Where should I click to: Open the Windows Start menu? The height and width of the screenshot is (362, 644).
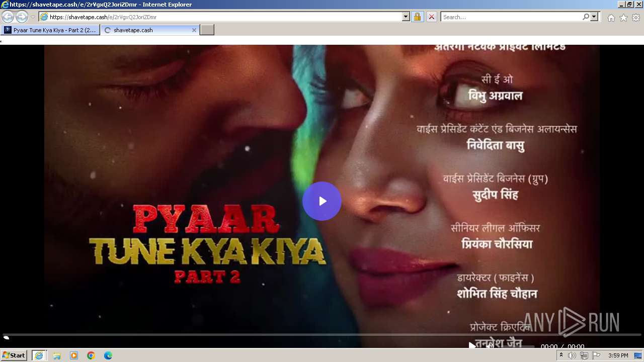[x=14, y=355]
